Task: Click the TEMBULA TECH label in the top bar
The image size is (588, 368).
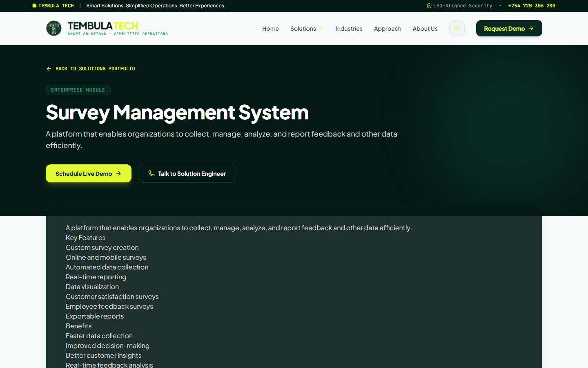Action: point(56,6)
